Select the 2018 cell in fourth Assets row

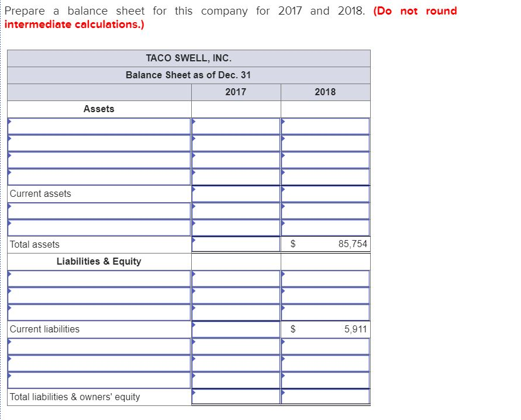pos(325,177)
